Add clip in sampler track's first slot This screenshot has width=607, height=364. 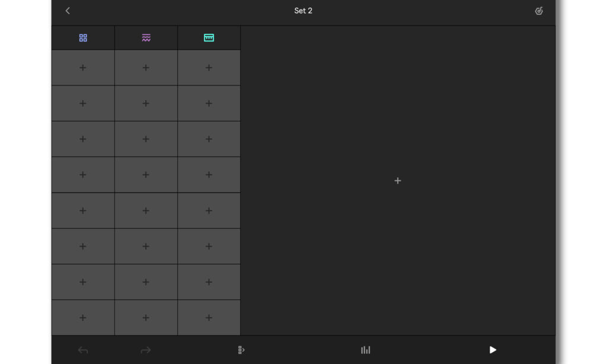(x=146, y=68)
